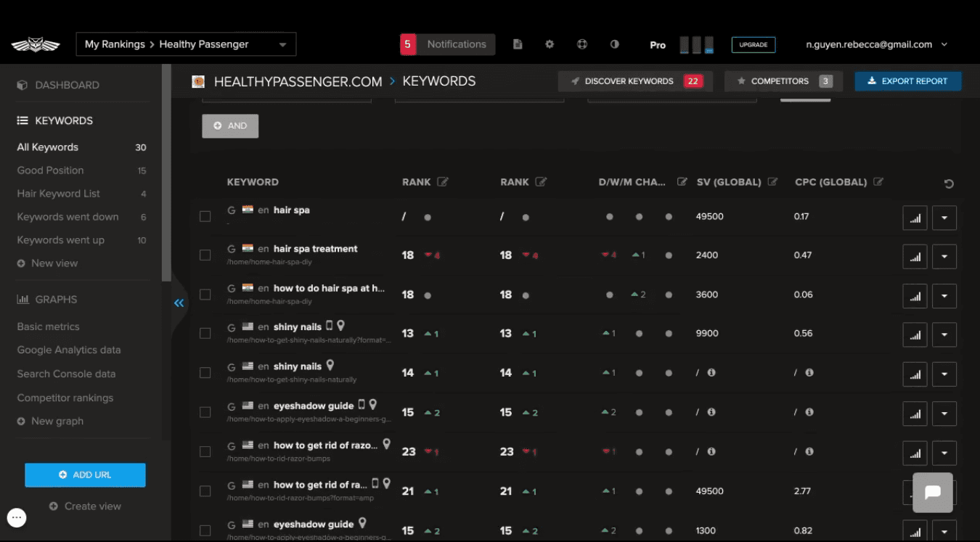Open My Rankings project dropdown

pyautogui.click(x=186, y=44)
